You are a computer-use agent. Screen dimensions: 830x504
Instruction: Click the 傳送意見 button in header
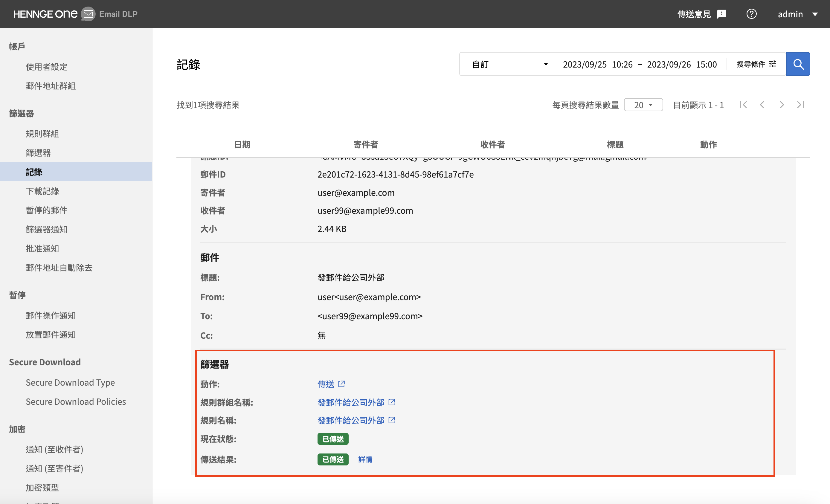[x=702, y=14]
